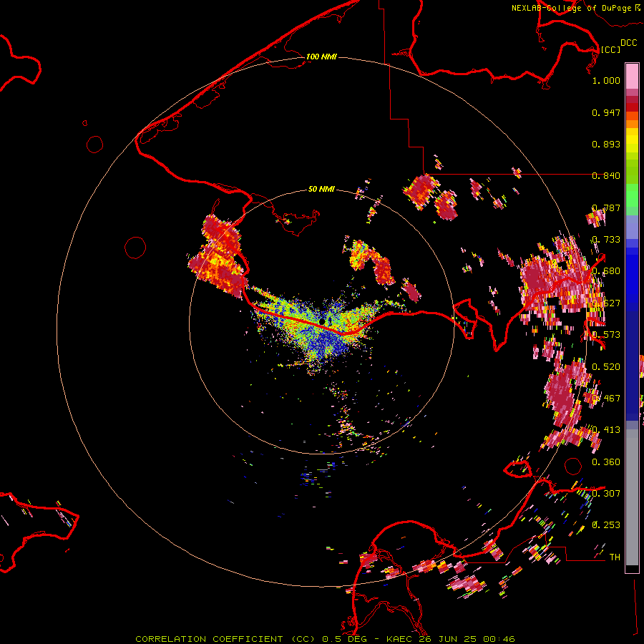Image resolution: width=644 pixels, height=644 pixels.
Task: Click the 0.307 scale value
Action: pyautogui.click(x=606, y=493)
